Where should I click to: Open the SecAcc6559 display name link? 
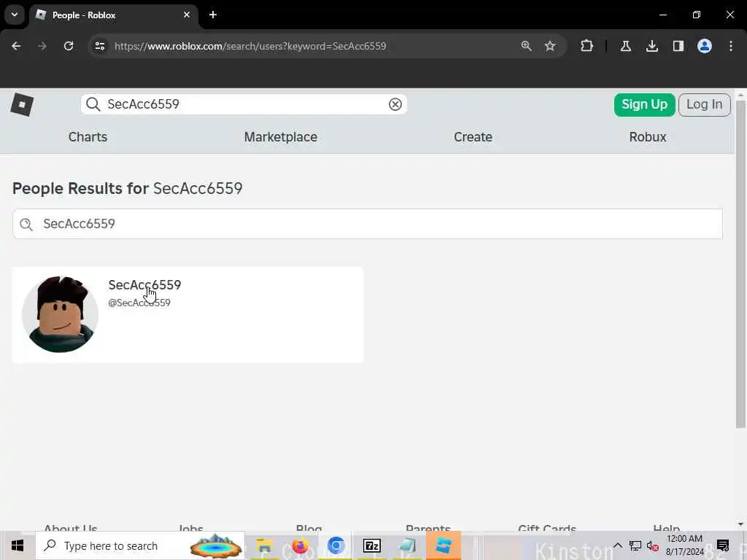click(x=144, y=285)
